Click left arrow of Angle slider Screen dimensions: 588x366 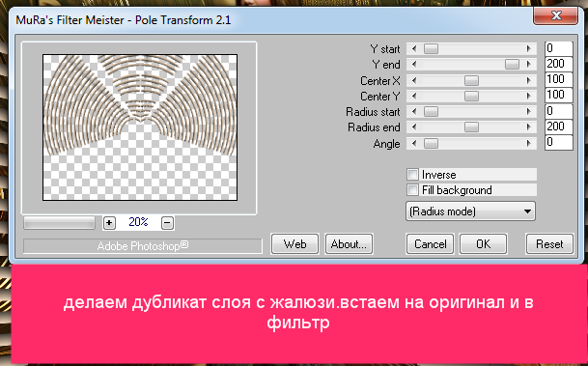[414, 143]
